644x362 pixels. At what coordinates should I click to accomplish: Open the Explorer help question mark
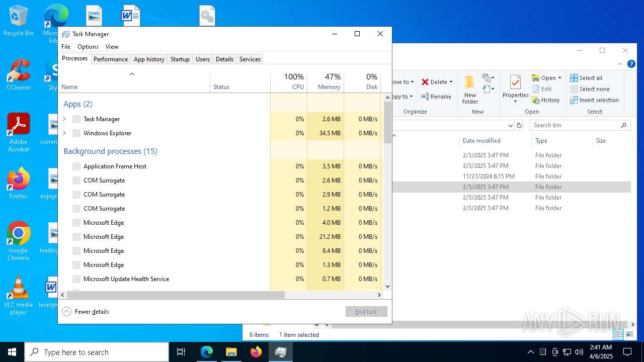click(x=631, y=64)
